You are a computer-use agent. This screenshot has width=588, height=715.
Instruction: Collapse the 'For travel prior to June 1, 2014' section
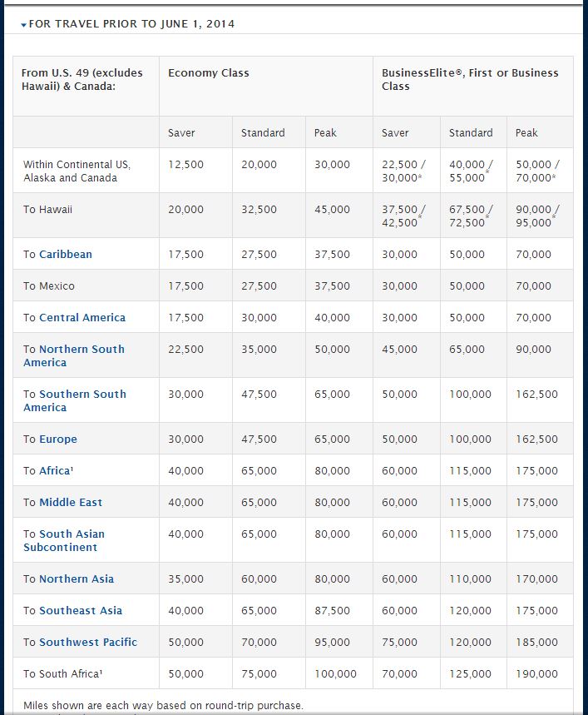coord(128,24)
